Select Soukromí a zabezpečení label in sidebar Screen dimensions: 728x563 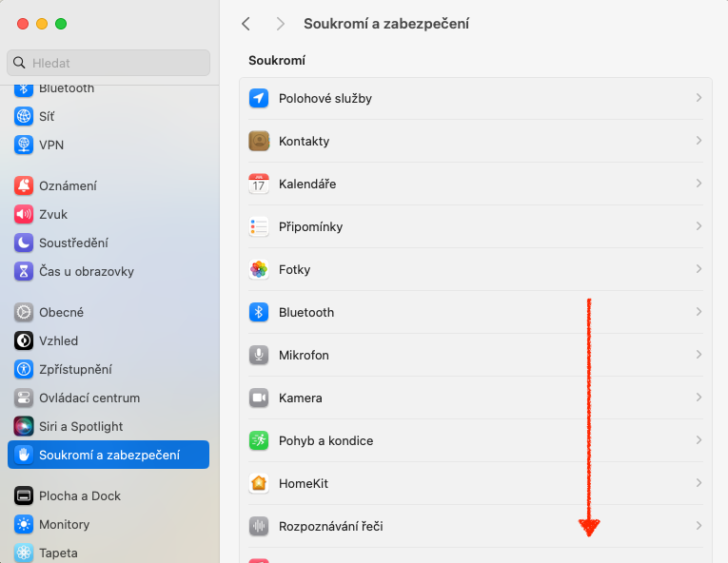pyautogui.click(x=109, y=455)
